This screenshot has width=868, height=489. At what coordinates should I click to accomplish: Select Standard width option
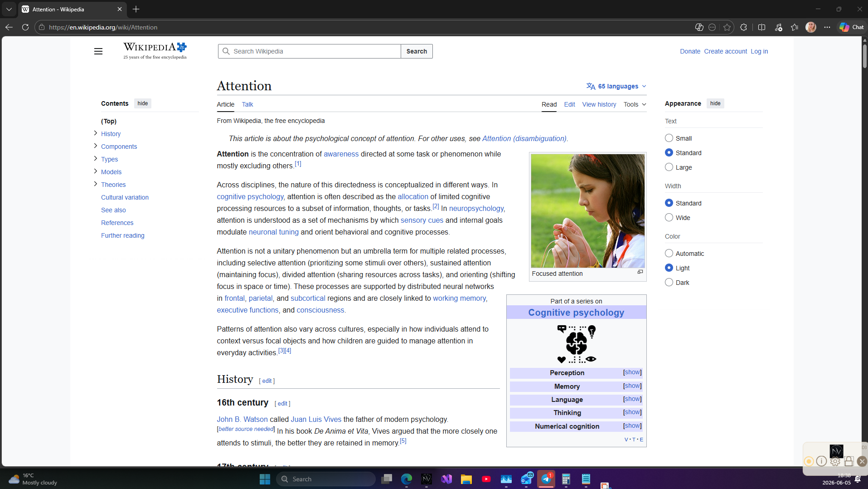[x=669, y=203]
